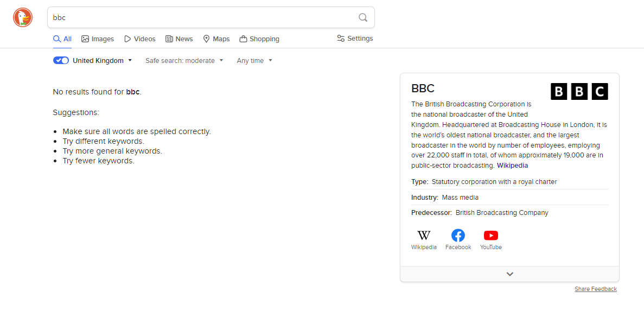This screenshot has width=644, height=317.
Task: Click the BBC panel title
Action: (423, 88)
